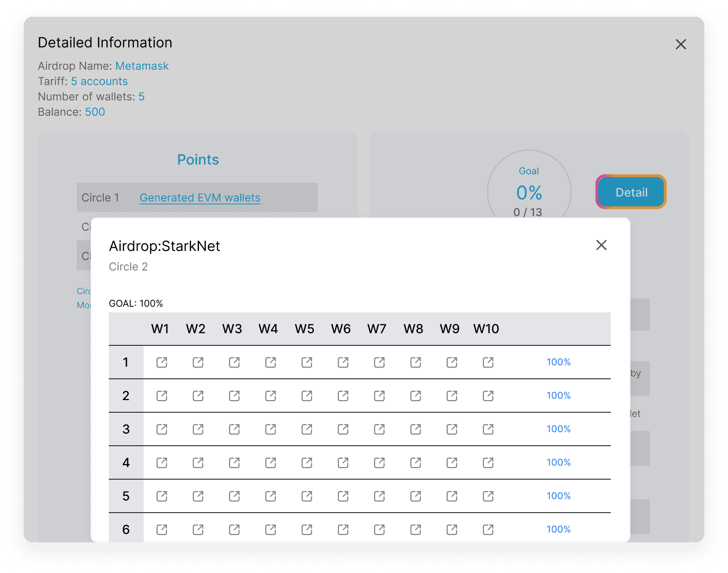
Task: Click the Metamask airdrop name
Action: point(142,66)
